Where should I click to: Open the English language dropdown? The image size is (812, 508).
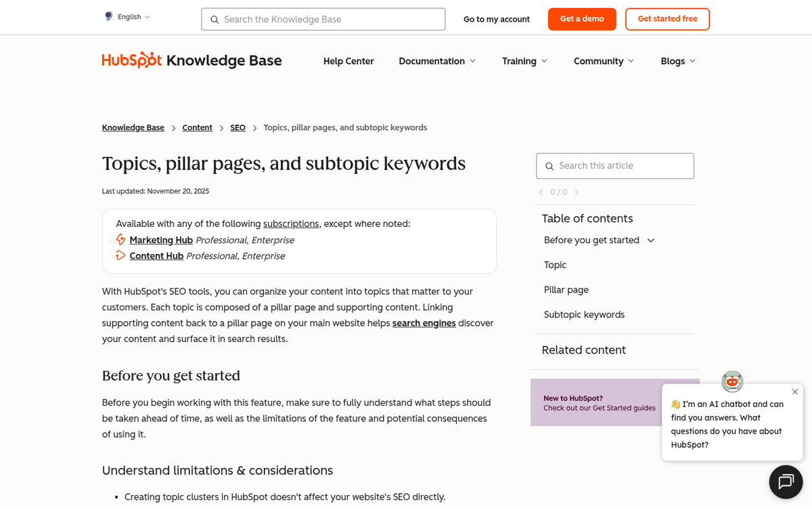click(x=131, y=16)
